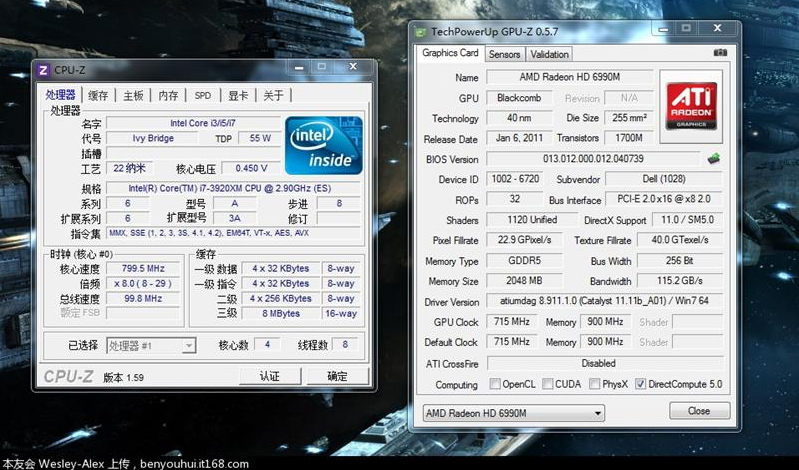Toggle the PhysX checkbox
This screenshot has height=470, width=799.
(594, 383)
